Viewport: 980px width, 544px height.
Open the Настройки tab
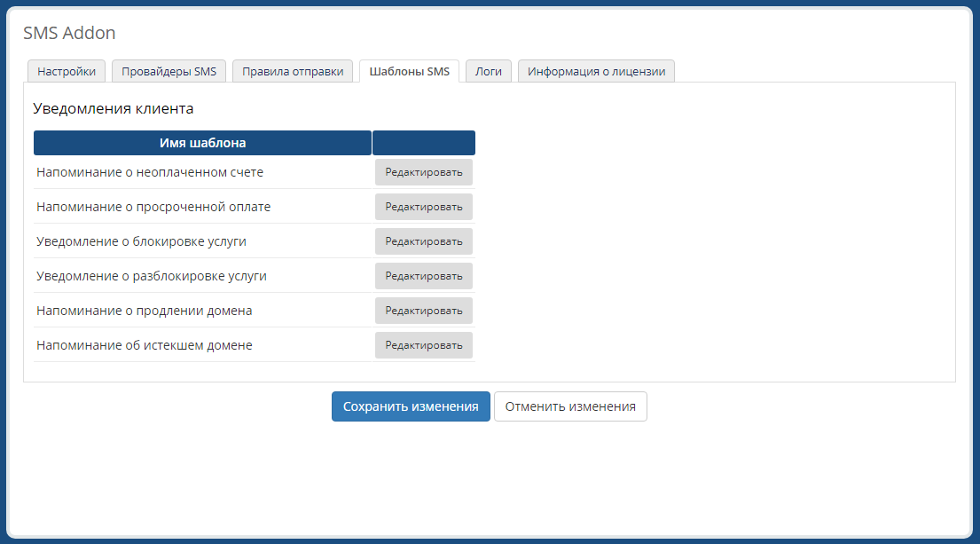point(67,72)
